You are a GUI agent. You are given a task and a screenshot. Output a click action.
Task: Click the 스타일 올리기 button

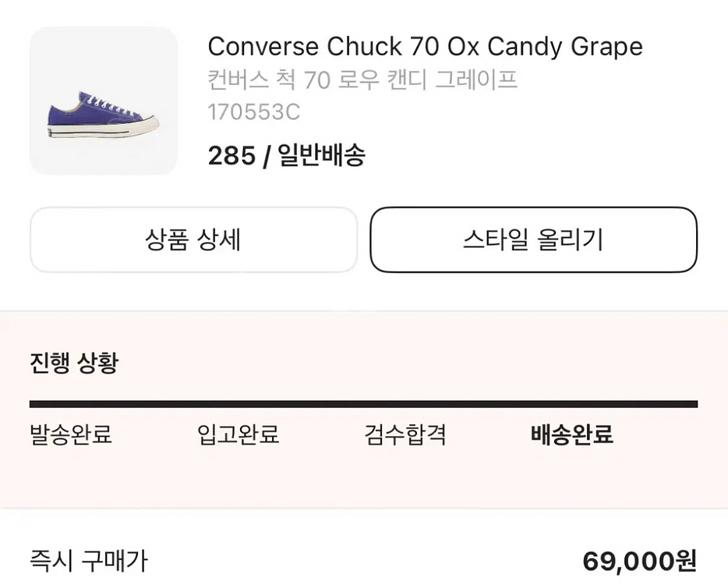[x=533, y=239]
